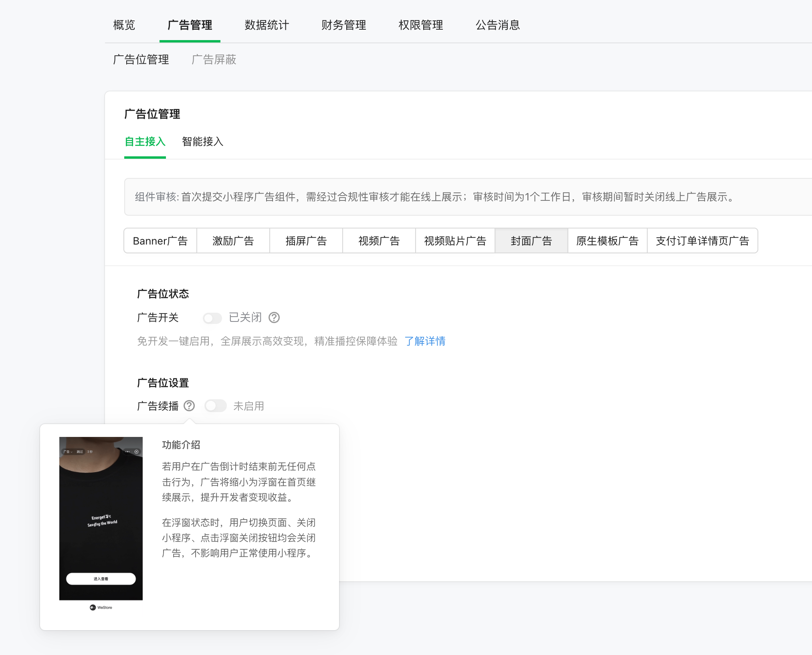Choose 激励广告 ad type
This screenshot has width=812, height=655.
[x=233, y=241]
